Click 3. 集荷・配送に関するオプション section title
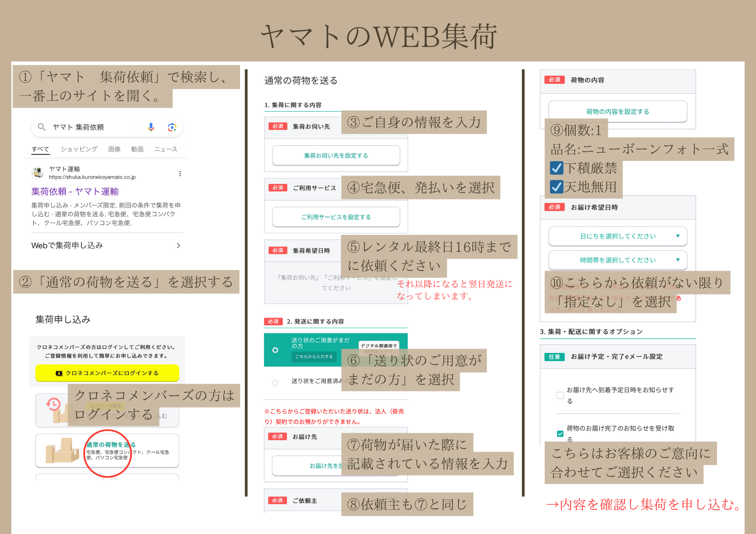 [591, 332]
